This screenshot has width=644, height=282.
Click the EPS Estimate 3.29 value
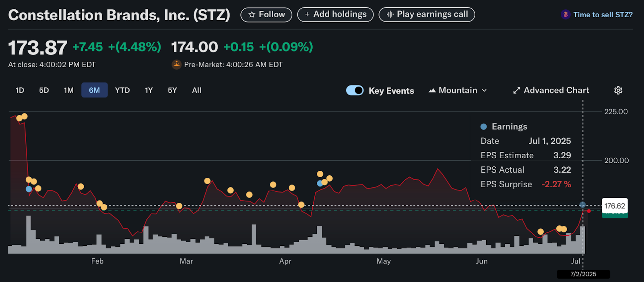pyautogui.click(x=562, y=155)
